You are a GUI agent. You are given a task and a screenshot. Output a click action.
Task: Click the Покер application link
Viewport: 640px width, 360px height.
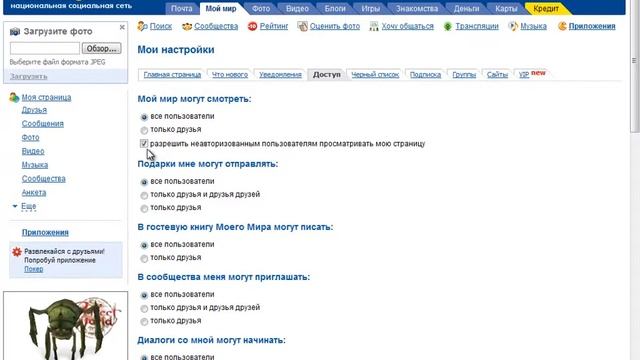(33, 269)
